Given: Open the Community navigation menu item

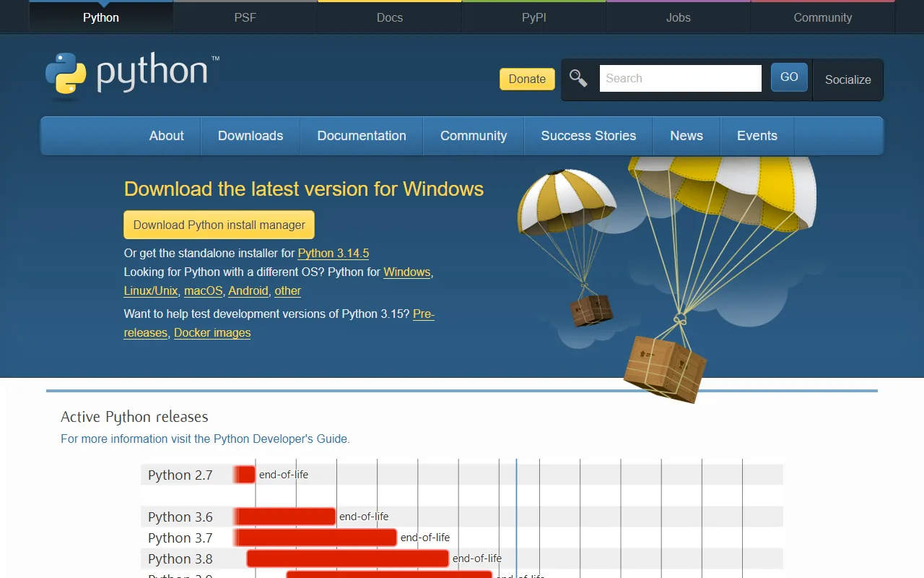Looking at the screenshot, I should 474,136.
